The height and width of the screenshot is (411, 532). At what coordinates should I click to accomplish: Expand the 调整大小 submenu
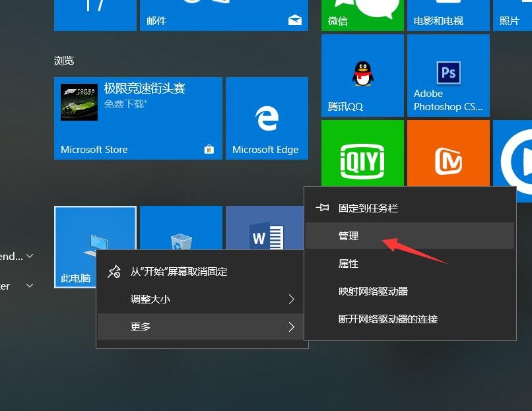tap(202, 299)
